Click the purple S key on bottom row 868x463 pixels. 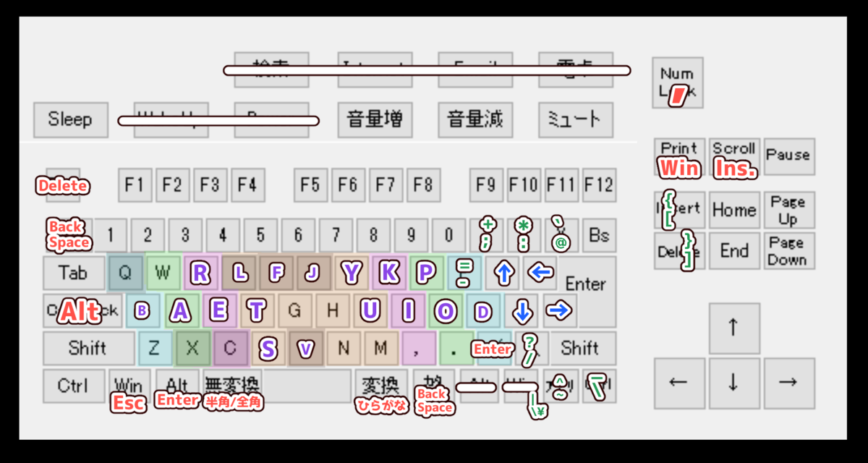(268, 348)
